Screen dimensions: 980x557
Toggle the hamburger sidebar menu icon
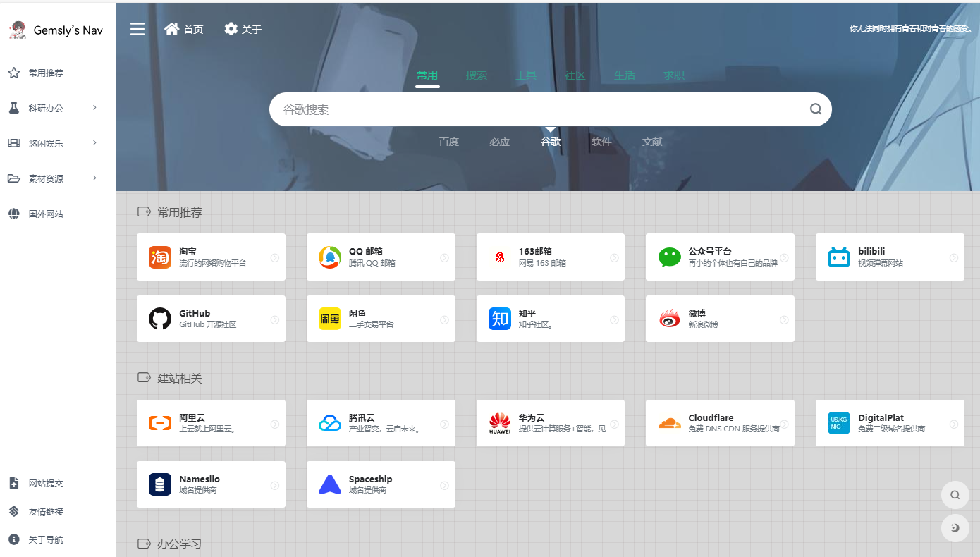click(x=137, y=29)
